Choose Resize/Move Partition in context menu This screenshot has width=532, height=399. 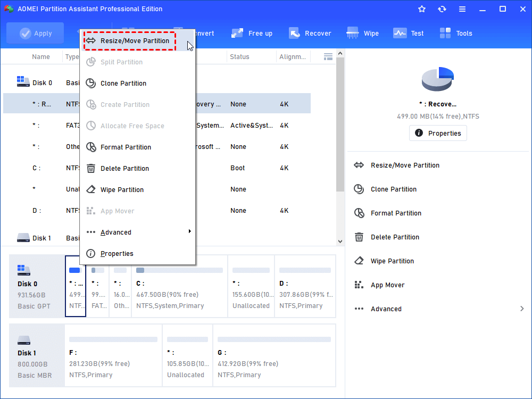click(x=137, y=41)
